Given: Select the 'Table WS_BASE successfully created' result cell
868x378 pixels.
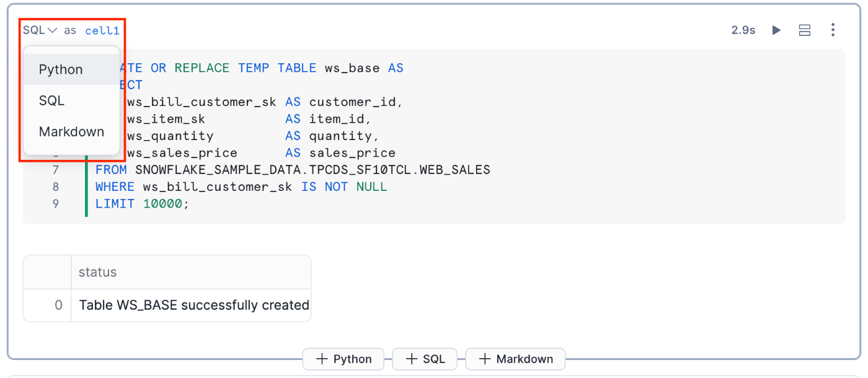Looking at the screenshot, I should coord(194,305).
